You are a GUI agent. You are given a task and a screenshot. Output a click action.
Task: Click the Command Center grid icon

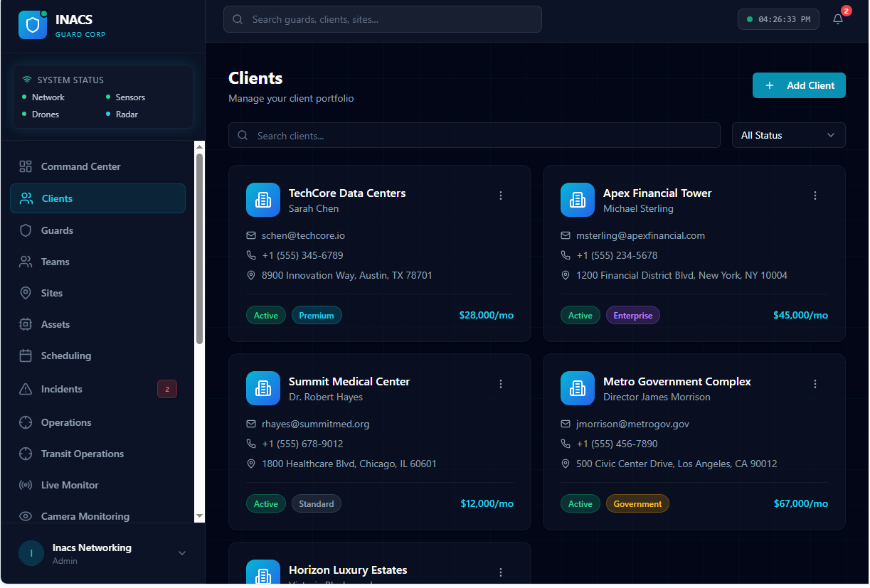click(26, 166)
